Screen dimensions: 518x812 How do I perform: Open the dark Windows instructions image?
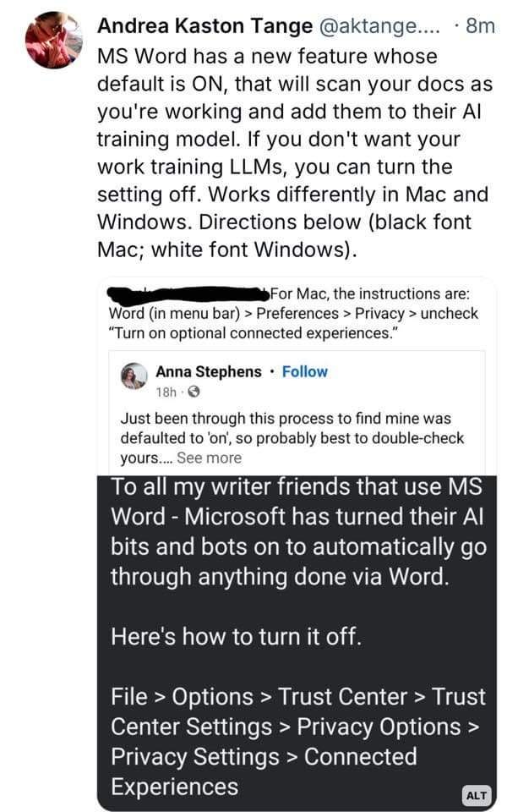pyautogui.click(x=297, y=643)
